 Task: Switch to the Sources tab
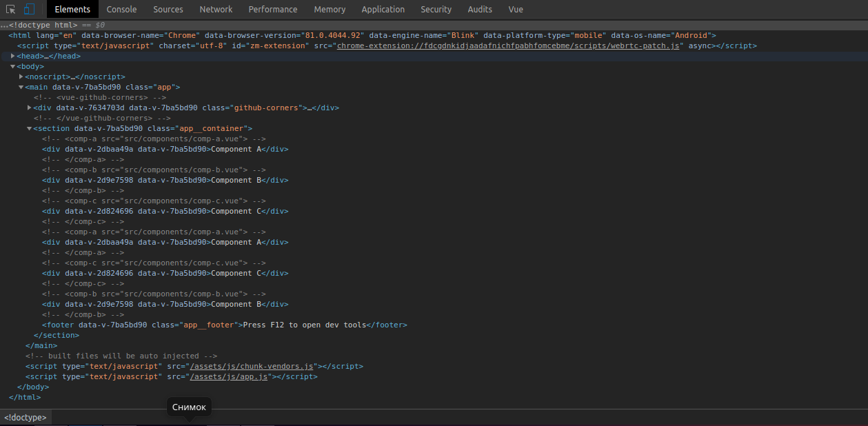[x=168, y=9]
